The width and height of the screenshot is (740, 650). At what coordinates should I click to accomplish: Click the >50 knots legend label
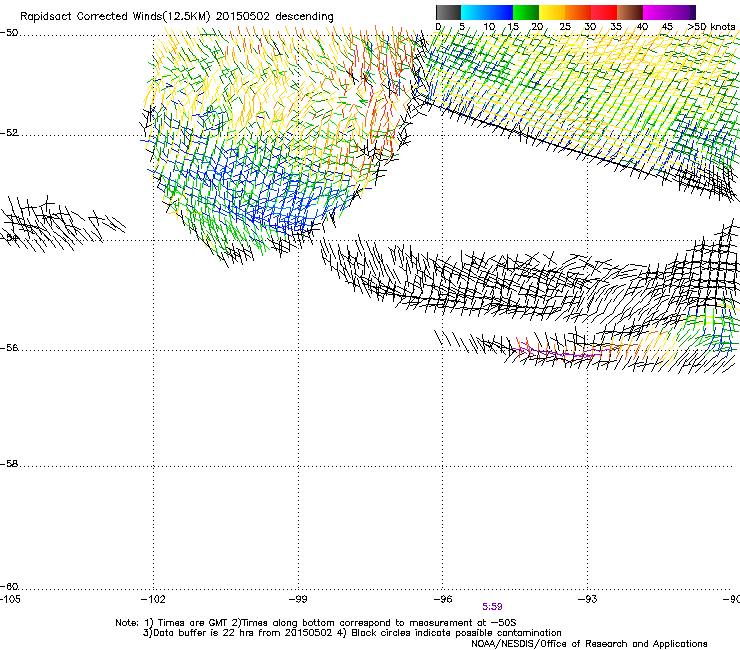(712, 27)
